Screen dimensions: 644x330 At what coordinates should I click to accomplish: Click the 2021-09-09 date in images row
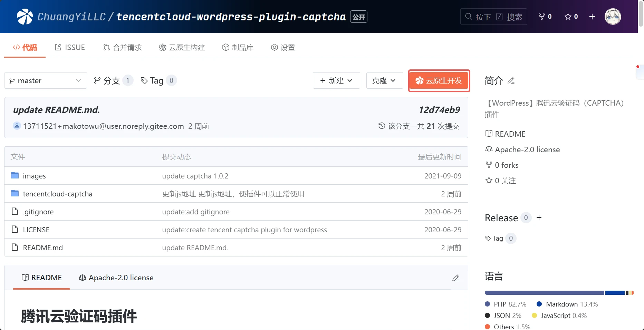[443, 176]
